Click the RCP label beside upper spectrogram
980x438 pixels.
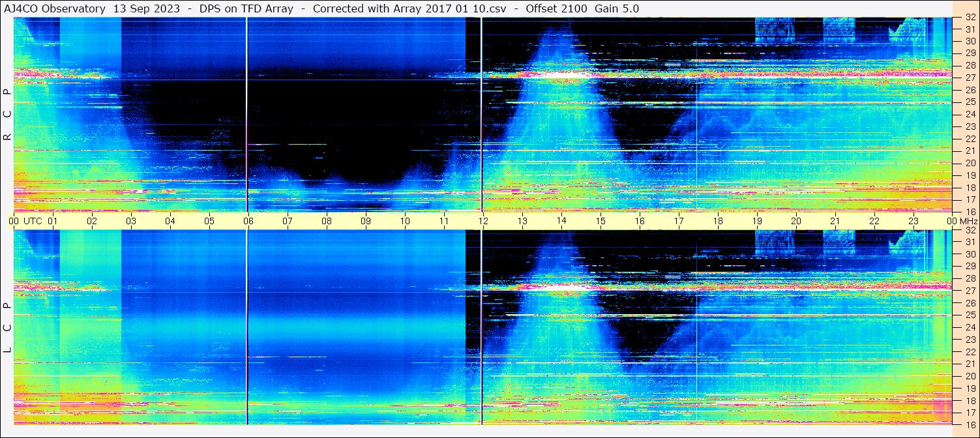pyautogui.click(x=8, y=115)
